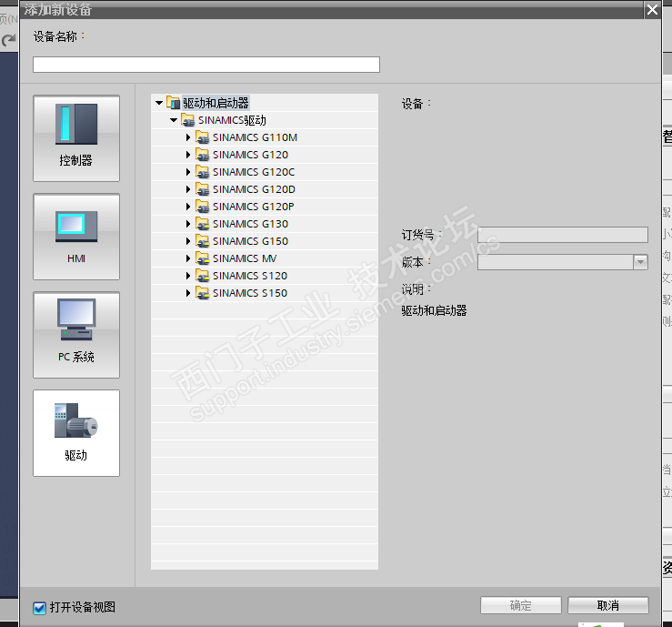The height and width of the screenshot is (627, 672).
Task: Select the 驱动 (Drive) device category
Action: (x=76, y=433)
